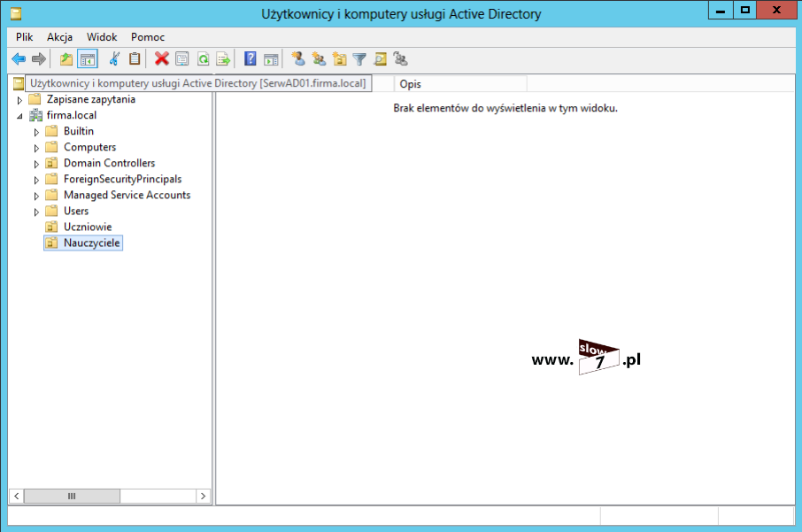
Task: Click the Cut scissors icon
Action: point(113,59)
